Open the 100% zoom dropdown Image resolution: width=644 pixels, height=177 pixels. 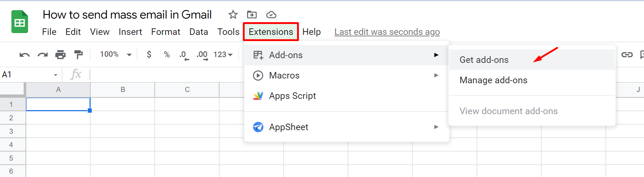pos(116,55)
